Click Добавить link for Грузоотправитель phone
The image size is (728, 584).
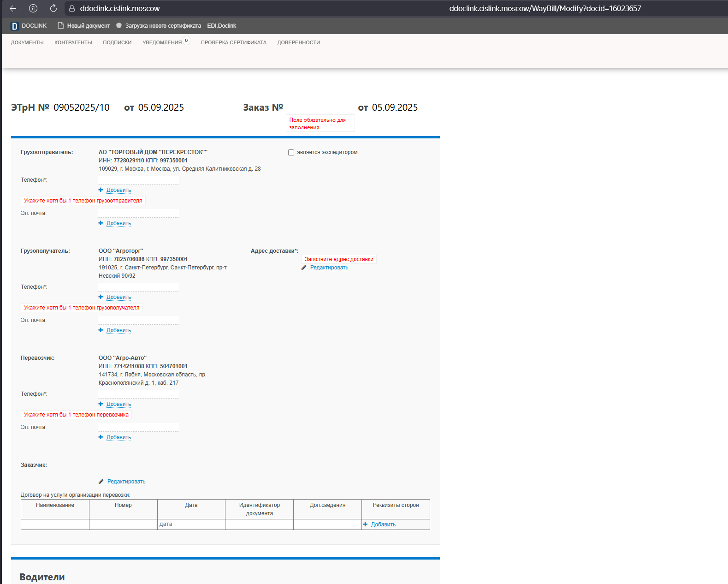tap(119, 190)
